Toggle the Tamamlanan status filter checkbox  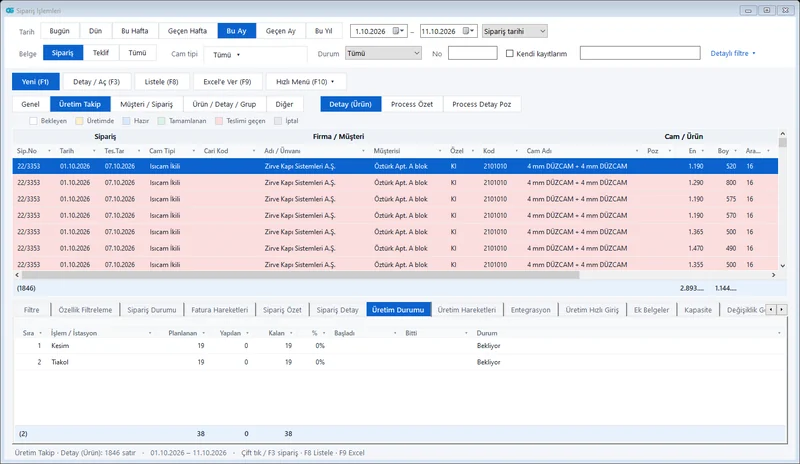pos(162,121)
